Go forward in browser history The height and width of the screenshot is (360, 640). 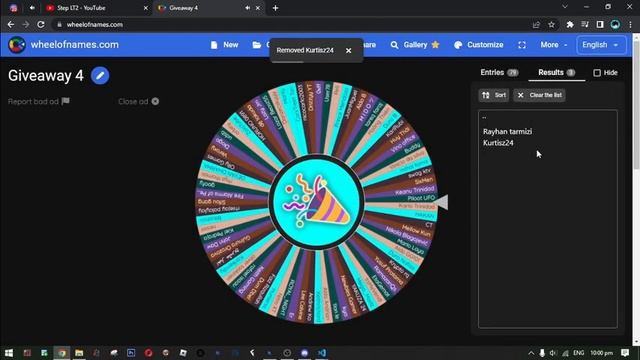(26, 24)
